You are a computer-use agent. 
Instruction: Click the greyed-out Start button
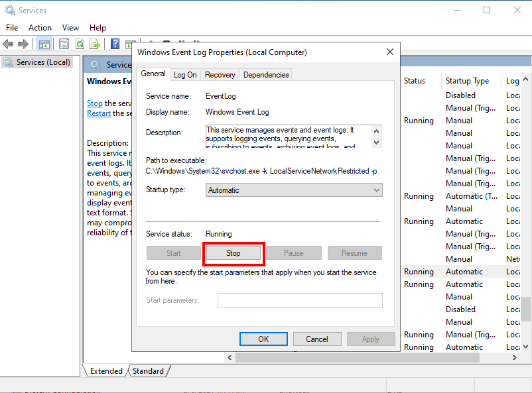(x=173, y=253)
